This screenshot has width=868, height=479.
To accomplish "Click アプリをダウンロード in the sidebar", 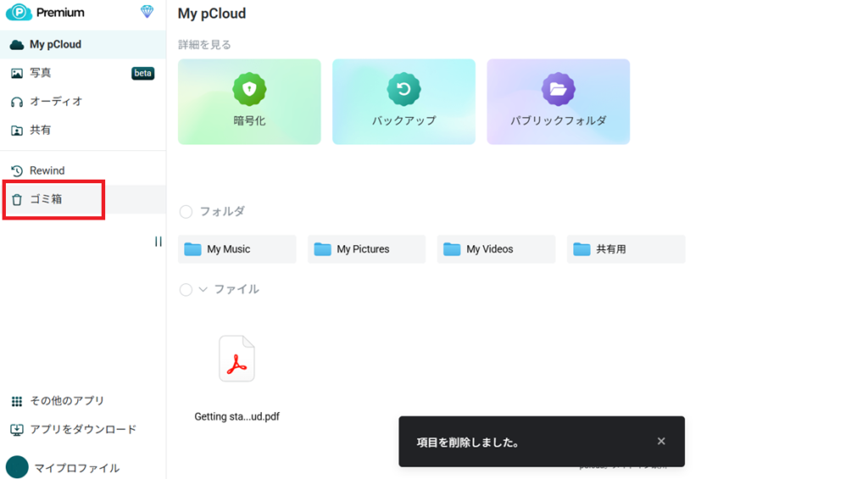I will [x=82, y=430].
